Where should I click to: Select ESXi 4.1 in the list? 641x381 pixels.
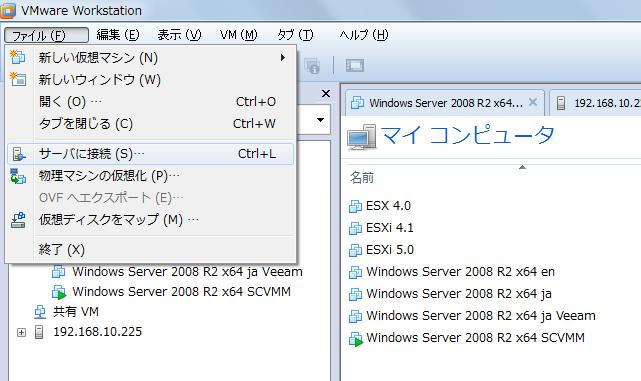[390, 228]
